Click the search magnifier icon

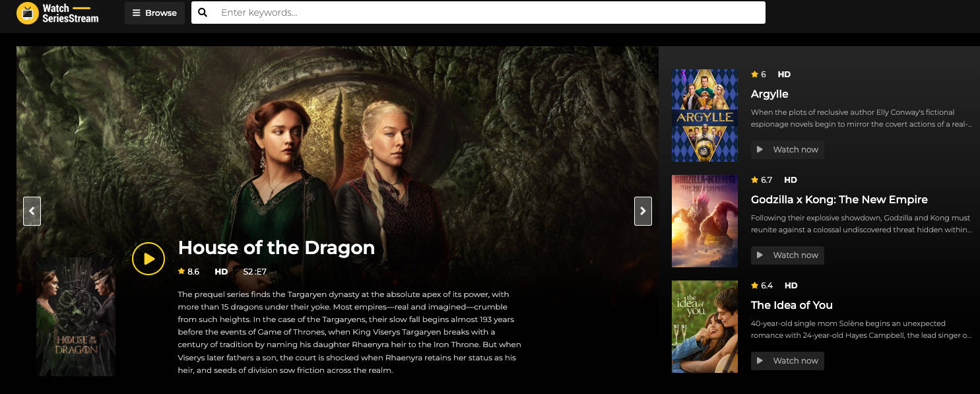tap(203, 13)
